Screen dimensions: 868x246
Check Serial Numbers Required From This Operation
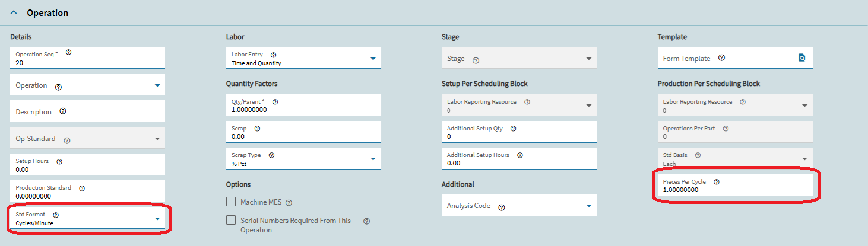pos(231,220)
